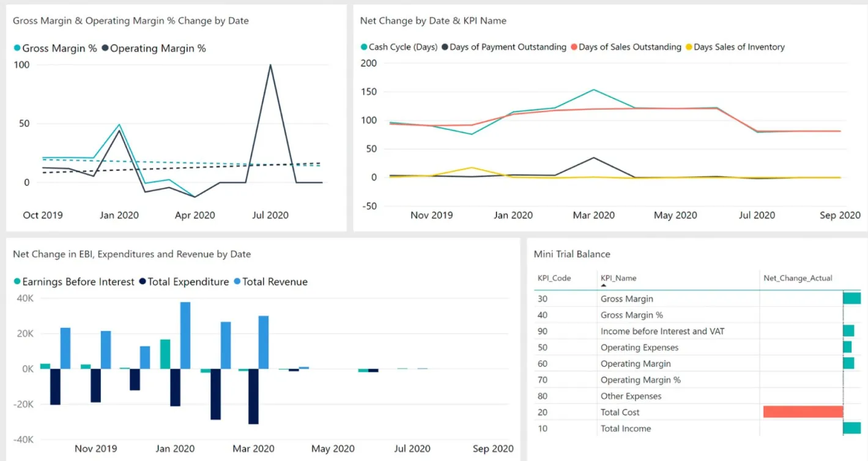Image resolution: width=868 pixels, height=461 pixels.
Task: Click the "Apr 2020" axis label
Action: [195, 215]
